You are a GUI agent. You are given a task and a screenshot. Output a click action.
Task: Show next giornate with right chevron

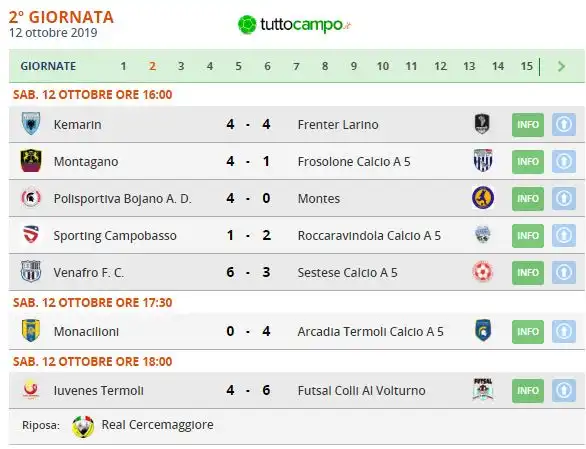click(x=561, y=67)
